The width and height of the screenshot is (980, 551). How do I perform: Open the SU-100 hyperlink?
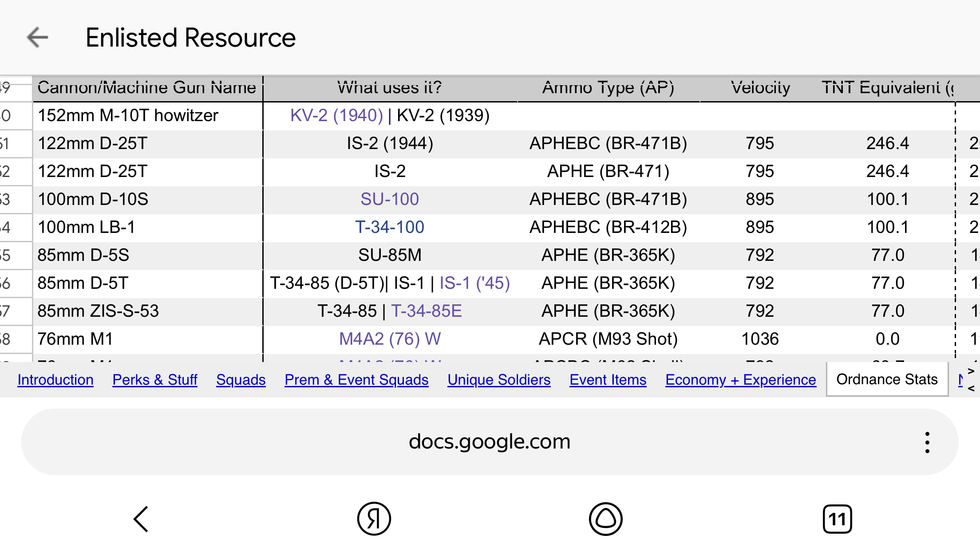point(389,199)
